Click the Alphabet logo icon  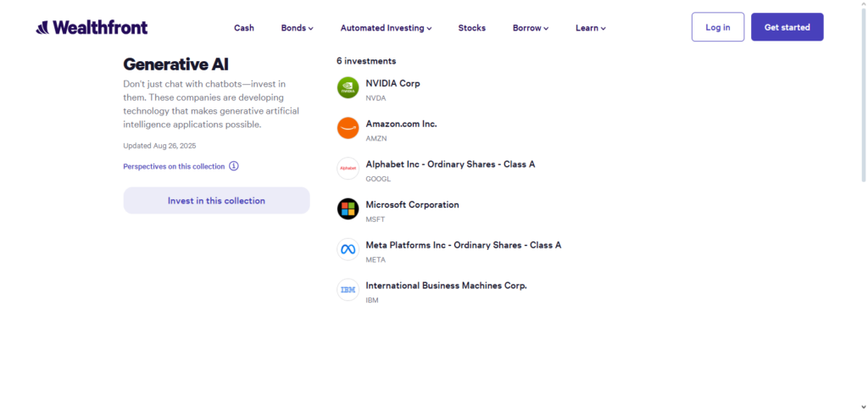(x=348, y=168)
